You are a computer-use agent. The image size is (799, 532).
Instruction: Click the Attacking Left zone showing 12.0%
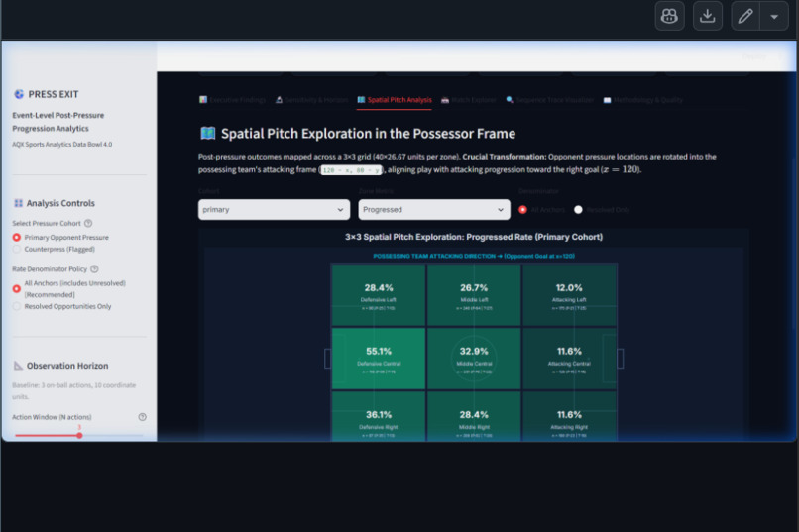point(569,295)
